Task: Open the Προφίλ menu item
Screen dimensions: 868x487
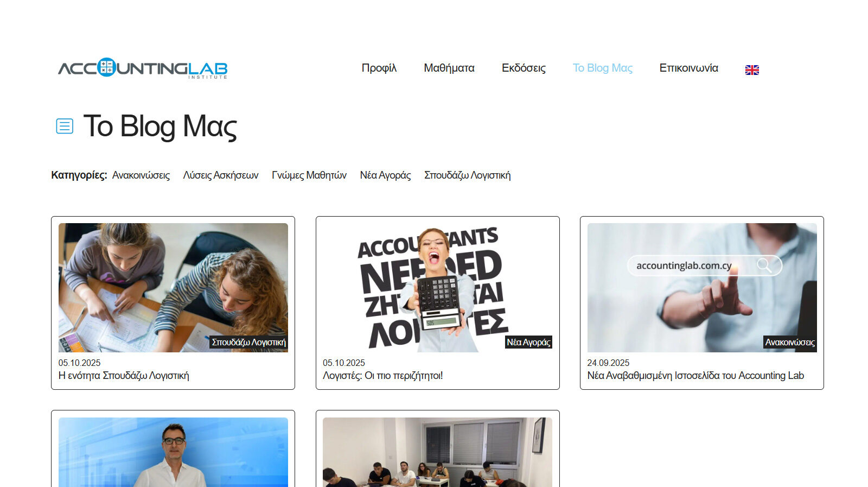Action: pyautogui.click(x=379, y=68)
